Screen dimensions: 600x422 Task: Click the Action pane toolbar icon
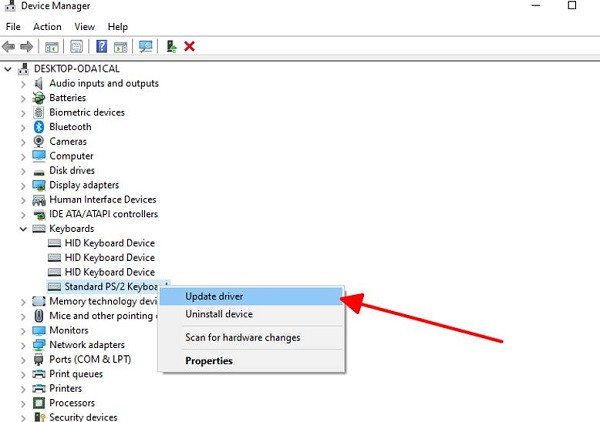click(x=121, y=47)
